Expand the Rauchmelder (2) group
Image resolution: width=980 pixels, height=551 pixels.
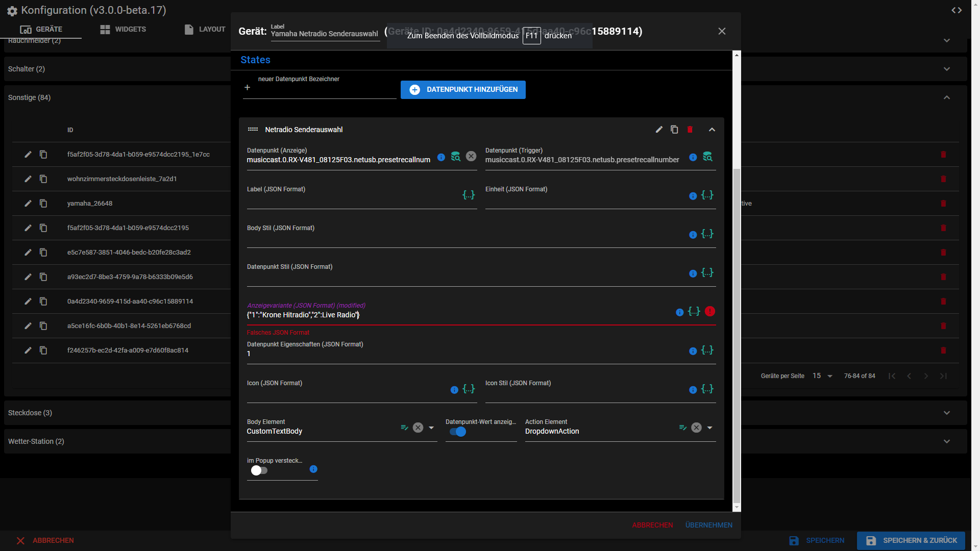pos(947,40)
